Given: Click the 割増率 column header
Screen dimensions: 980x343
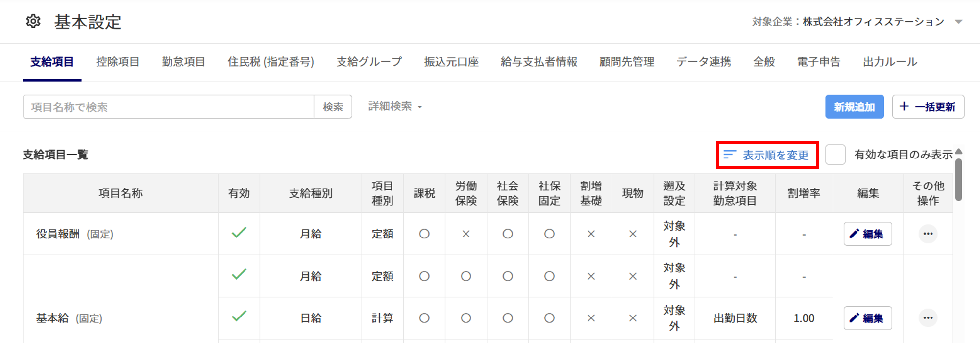Looking at the screenshot, I should point(804,193).
